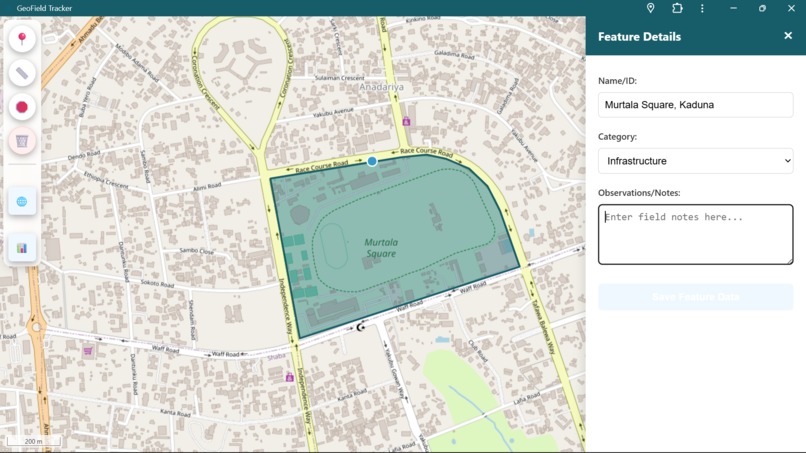Click the location pin icon in title bar
This screenshot has height=453, width=806.
tap(650, 8)
